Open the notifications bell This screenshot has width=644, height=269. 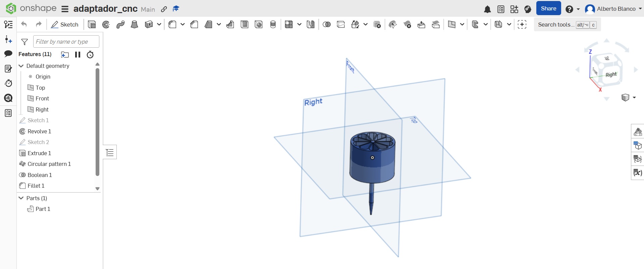pyautogui.click(x=487, y=9)
